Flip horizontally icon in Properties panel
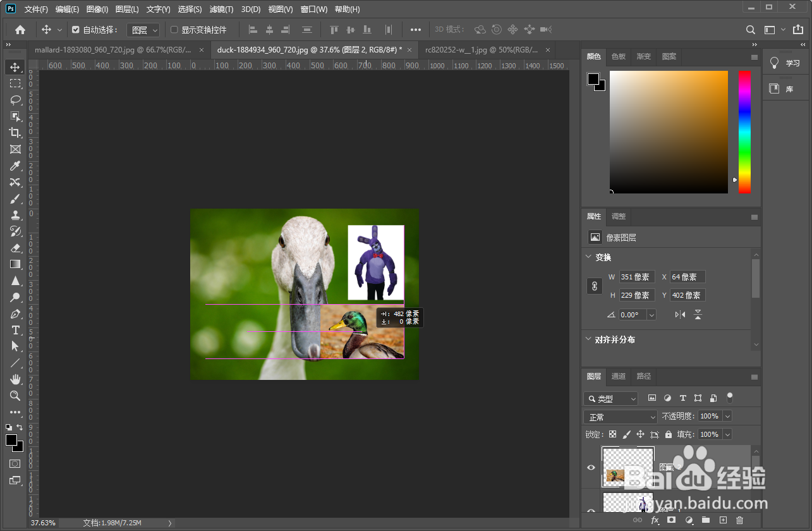812x531 pixels. 680,314
